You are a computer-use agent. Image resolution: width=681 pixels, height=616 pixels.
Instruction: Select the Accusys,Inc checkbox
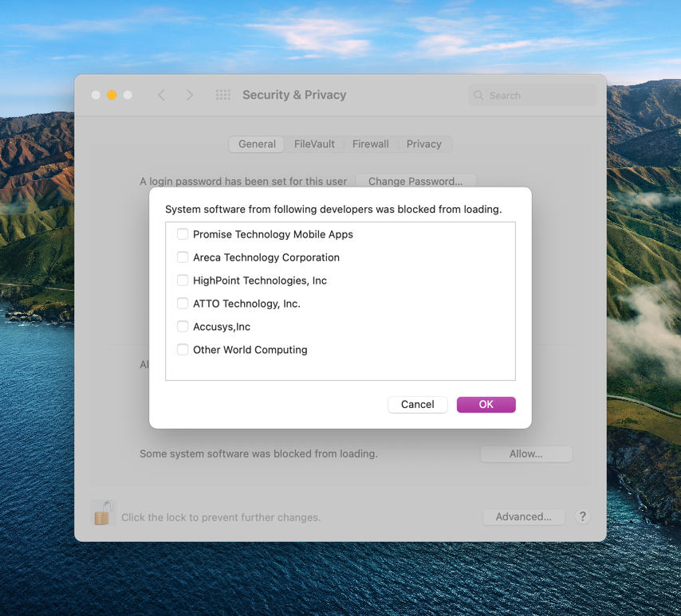183,327
